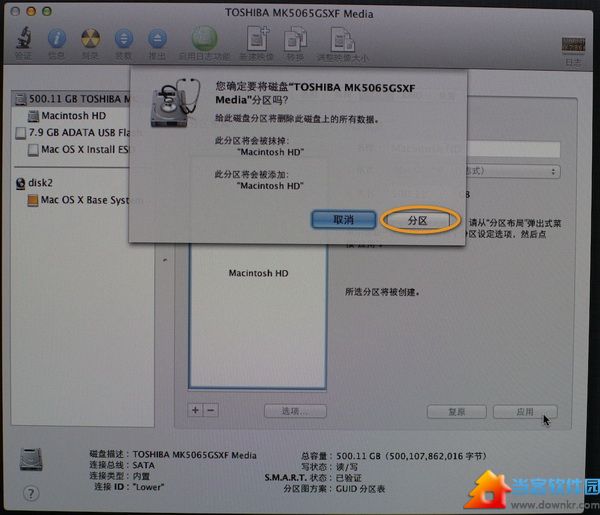This screenshot has height=515, width=600.
Task: Open the format dropdown behind the dialog
Action: point(513,171)
